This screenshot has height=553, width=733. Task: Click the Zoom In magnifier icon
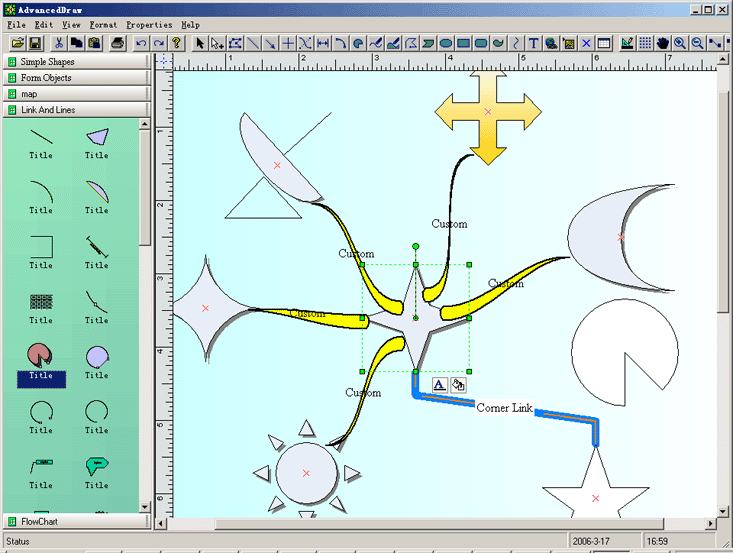(680, 43)
